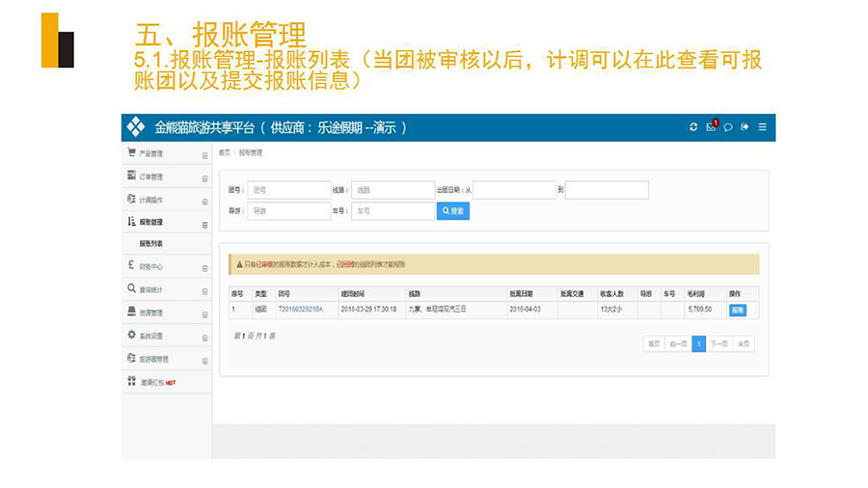This screenshot has width=868, height=488.
Task: Click the yellow warning notice banner
Action: (x=494, y=264)
